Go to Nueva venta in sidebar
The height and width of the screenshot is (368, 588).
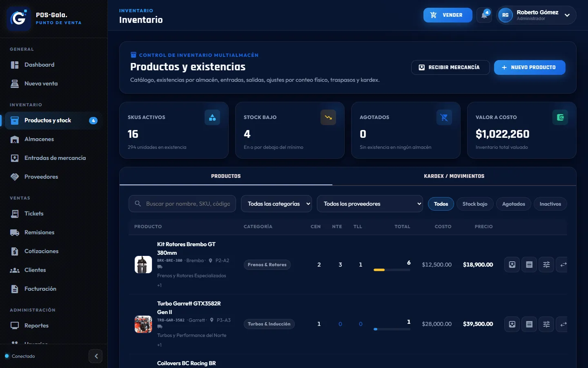click(53, 83)
